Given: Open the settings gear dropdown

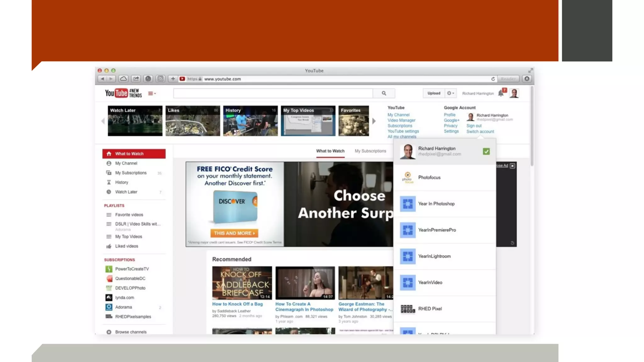Looking at the screenshot, I should point(450,93).
